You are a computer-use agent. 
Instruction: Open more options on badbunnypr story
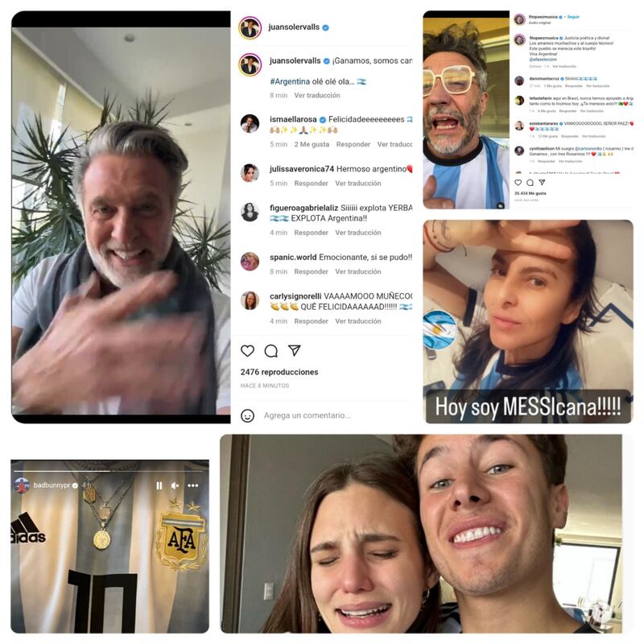(x=192, y=485)
